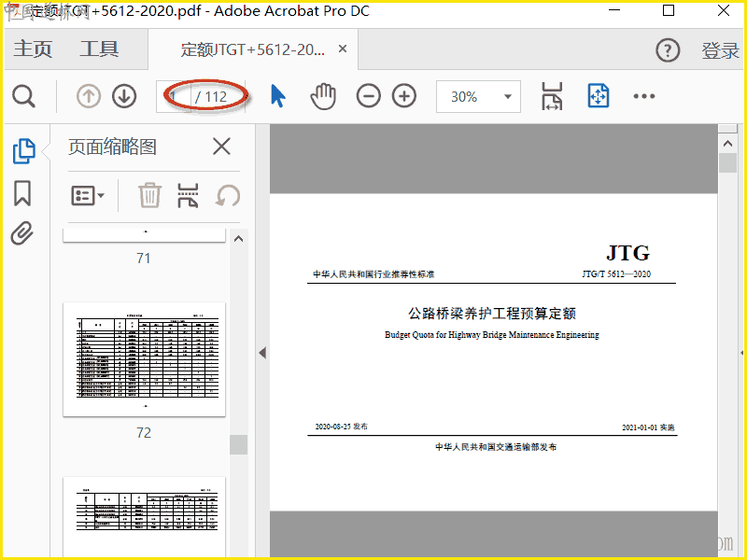Zoom out with the minus icon

coord(369,96)
